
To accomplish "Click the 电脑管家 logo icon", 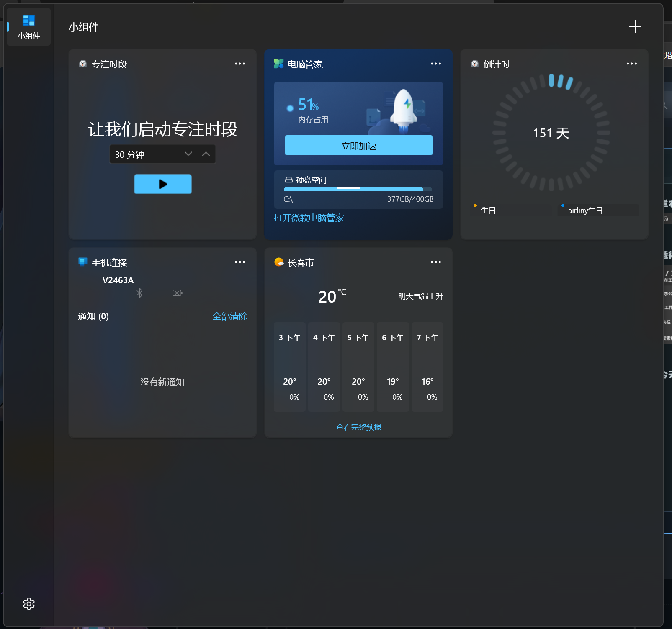I will 279,64.
